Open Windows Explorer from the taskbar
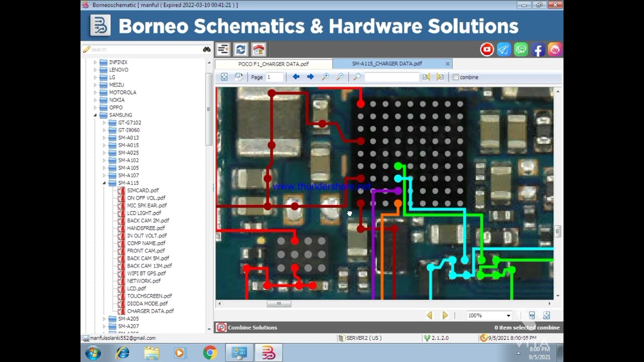Screen dimensions: 644x362 [x=151, y=353]
